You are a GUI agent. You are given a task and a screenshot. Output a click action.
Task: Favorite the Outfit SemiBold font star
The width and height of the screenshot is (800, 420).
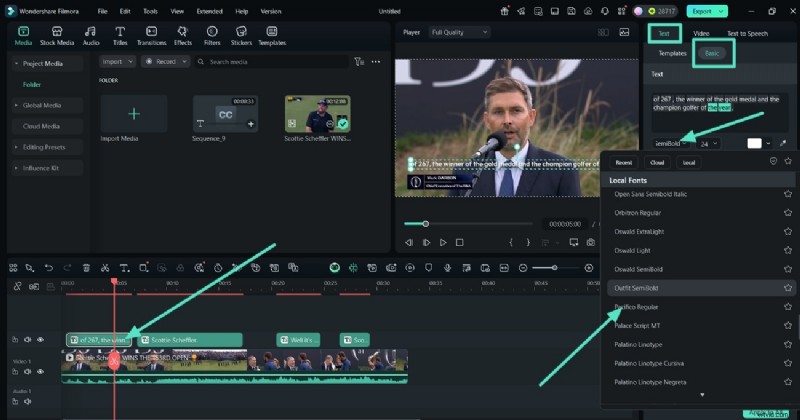click(788, 288)
